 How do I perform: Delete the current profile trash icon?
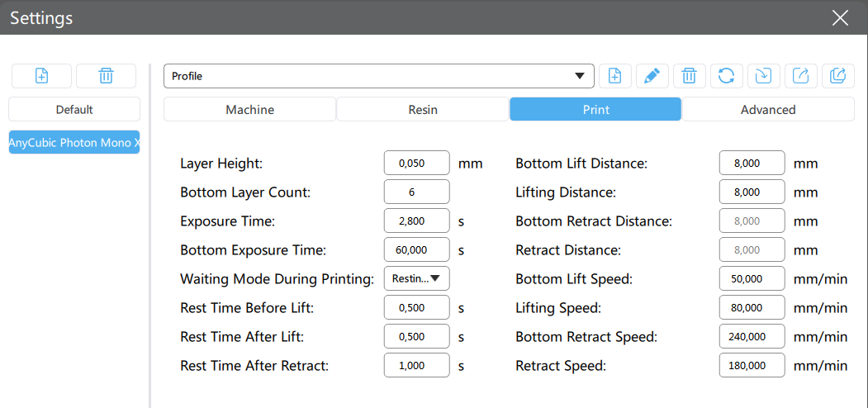tap(689, 76)
